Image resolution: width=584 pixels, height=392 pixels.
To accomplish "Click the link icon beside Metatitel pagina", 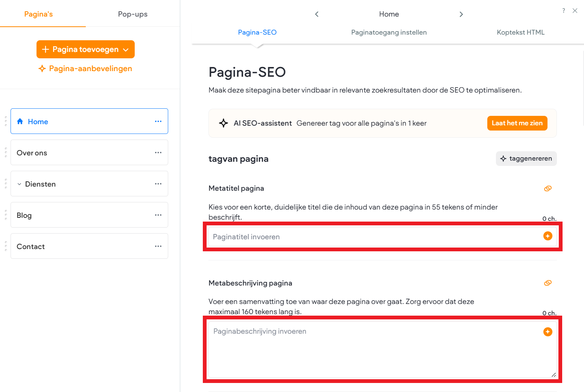I will click(x=548, y=188).
